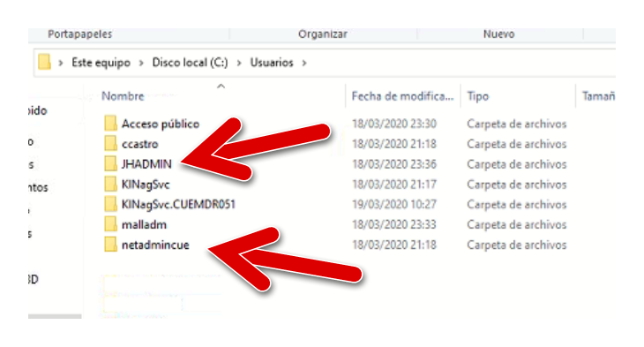Open the chevron before Este equipo
This screenshot has height=347, width=644.
[61, 63]
